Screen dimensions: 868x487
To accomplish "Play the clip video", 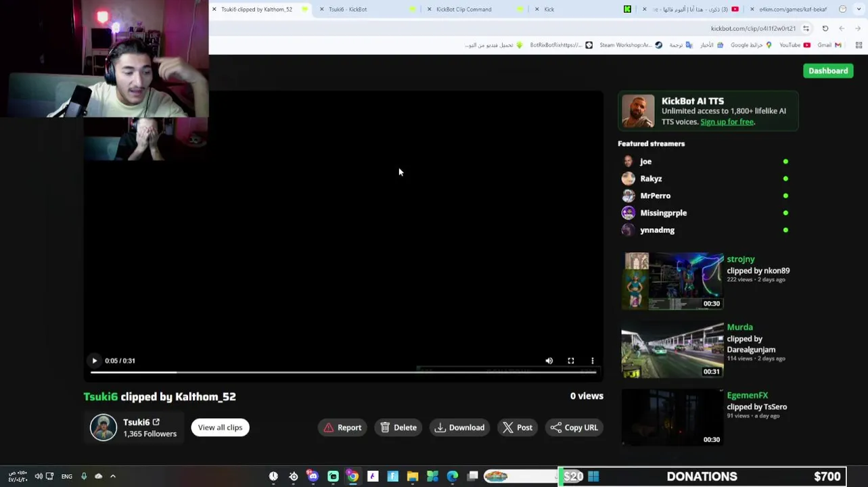I will pyautogui.click(x=94, y=361).
